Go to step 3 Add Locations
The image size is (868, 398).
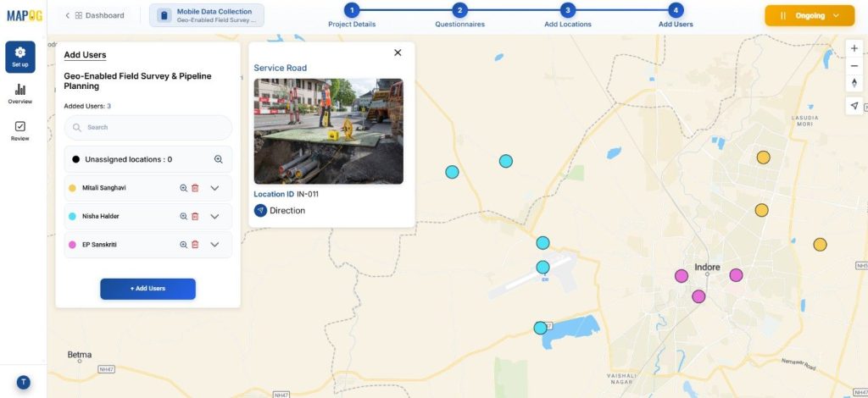(x=567, y=15)
